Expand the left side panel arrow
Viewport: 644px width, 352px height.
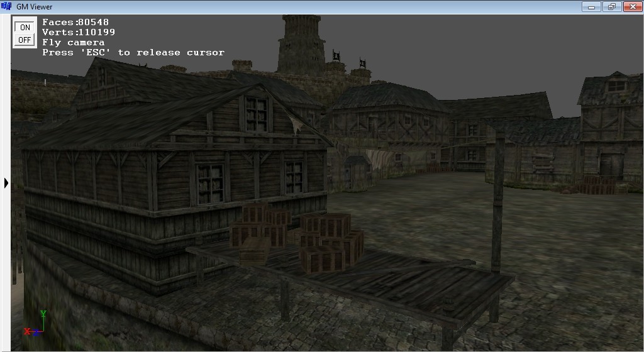click(6, 183)
